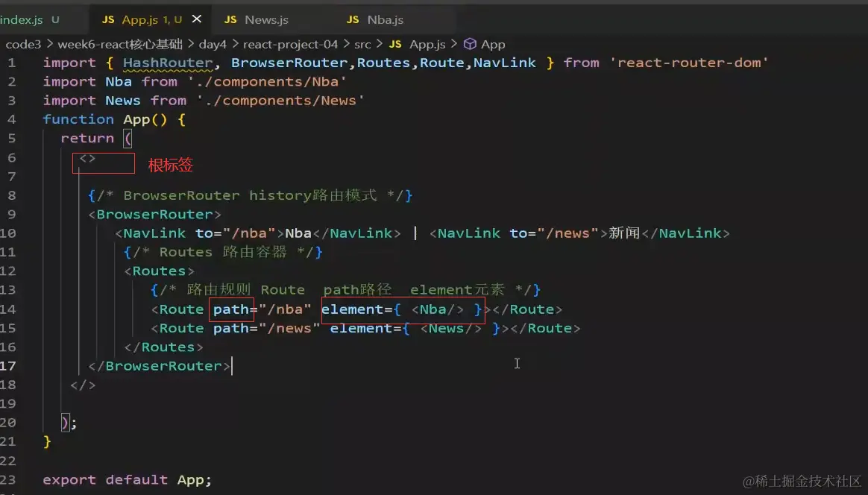Click './components/News' import path
Screen dimensions: 868x495
click(280, 100)
